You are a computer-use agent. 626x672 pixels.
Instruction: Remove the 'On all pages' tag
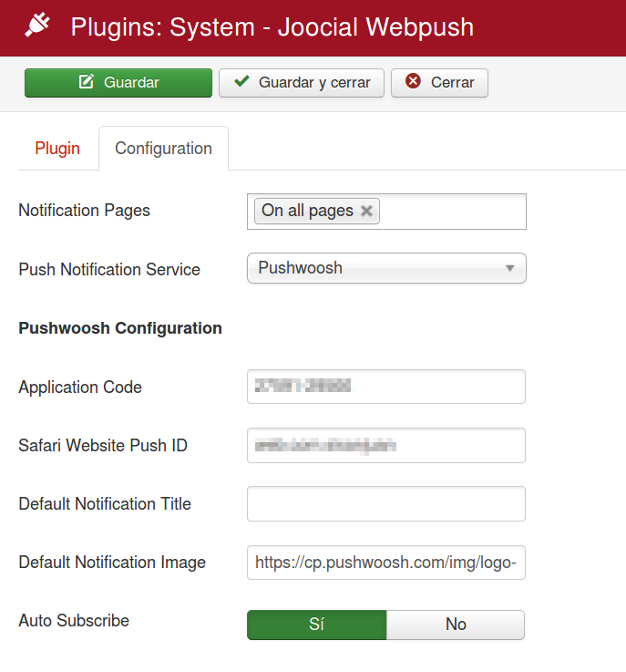tap(366, 211)
